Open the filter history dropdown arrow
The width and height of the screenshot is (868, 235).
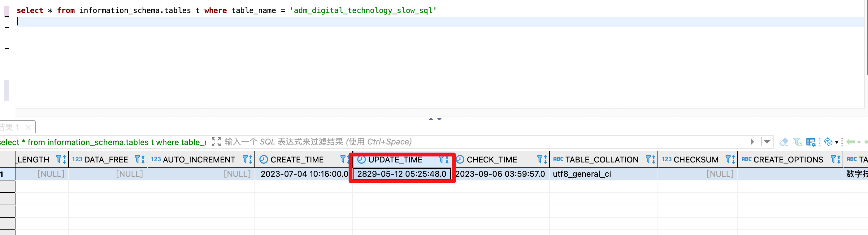767,142
